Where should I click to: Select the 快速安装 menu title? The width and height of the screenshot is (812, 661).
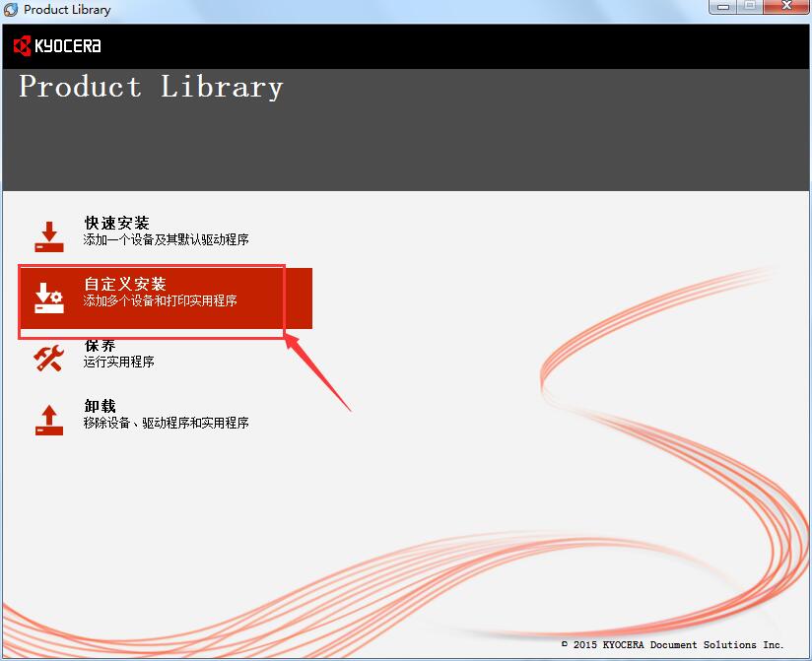[x=116, y=224]
